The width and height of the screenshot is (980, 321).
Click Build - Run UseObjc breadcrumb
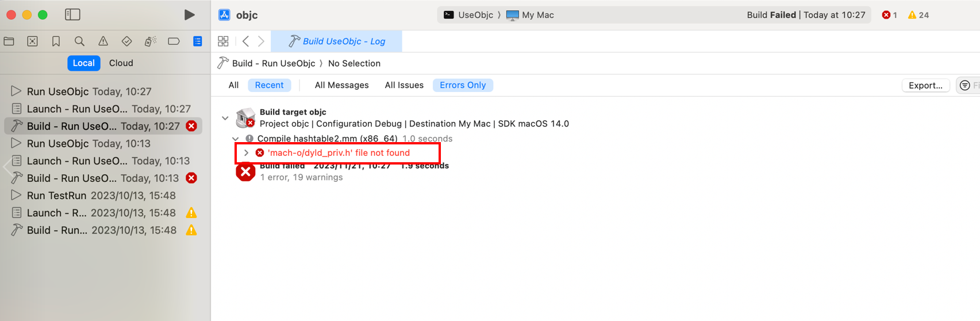(x=266, y=63)
